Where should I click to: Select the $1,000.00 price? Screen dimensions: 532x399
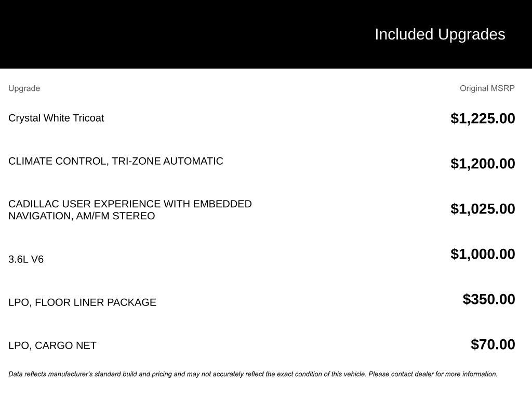(x=483, y=254)
